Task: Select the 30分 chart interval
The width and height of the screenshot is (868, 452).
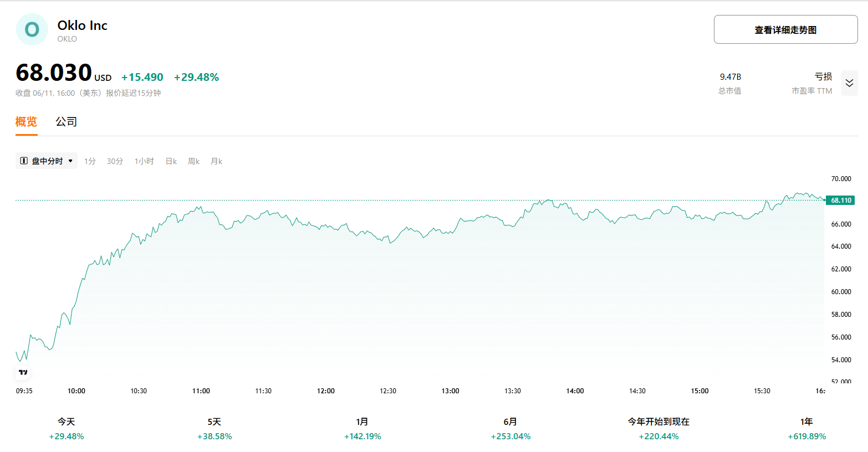Action: coord(115,161)
